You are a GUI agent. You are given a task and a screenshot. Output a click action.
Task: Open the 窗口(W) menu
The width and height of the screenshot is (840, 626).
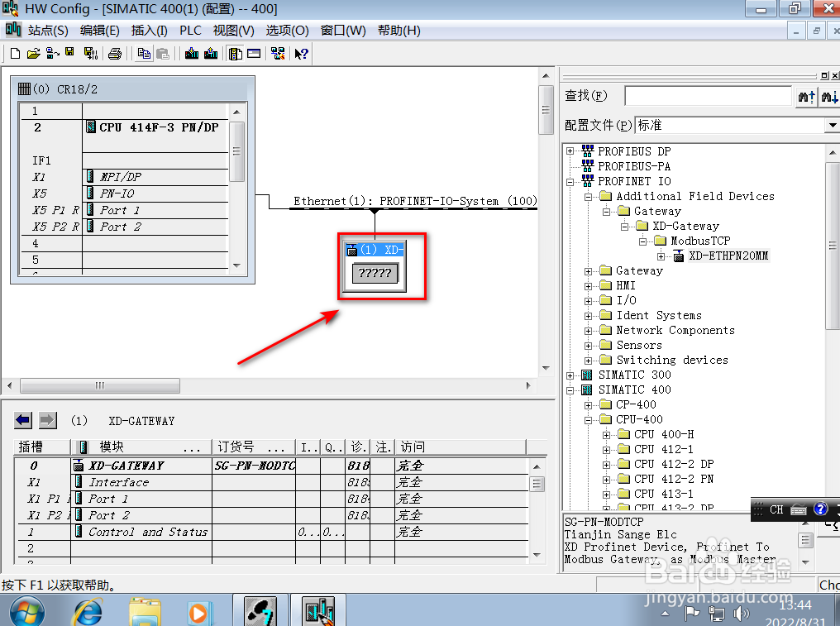tap(343, 31)
